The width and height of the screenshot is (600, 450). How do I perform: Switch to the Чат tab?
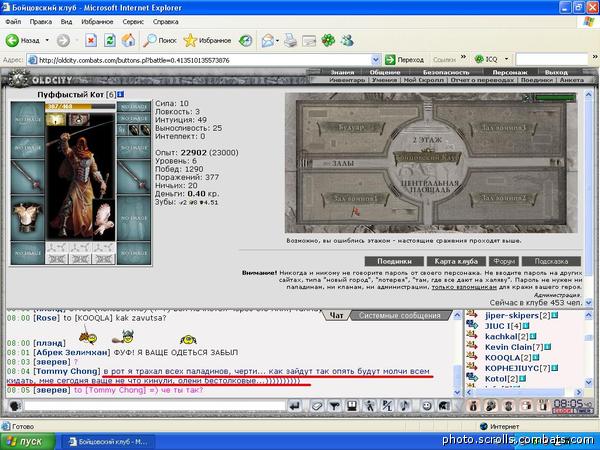coord(336,316)
